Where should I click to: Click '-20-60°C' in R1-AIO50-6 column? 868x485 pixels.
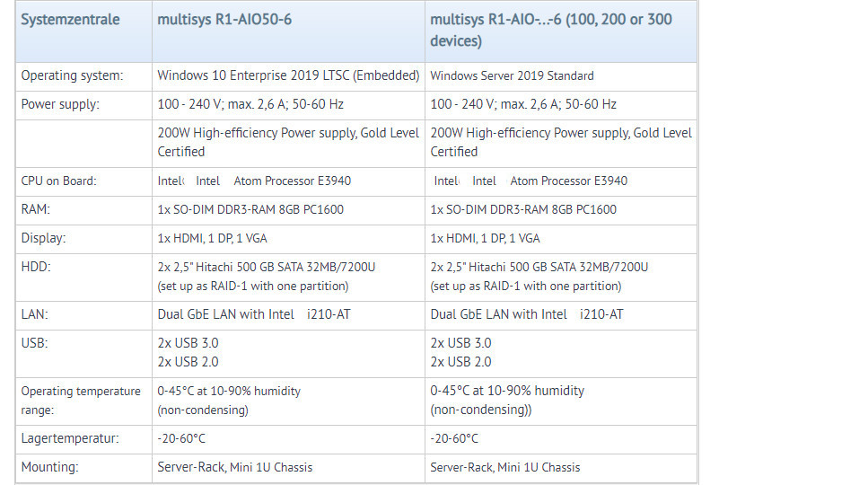pos(181,438)
